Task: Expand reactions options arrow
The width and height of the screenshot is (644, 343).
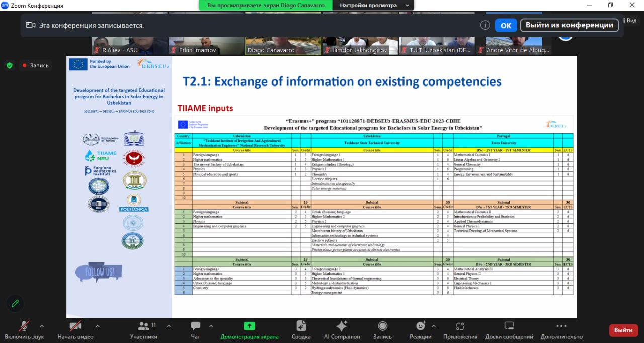Action: (434, 326)
